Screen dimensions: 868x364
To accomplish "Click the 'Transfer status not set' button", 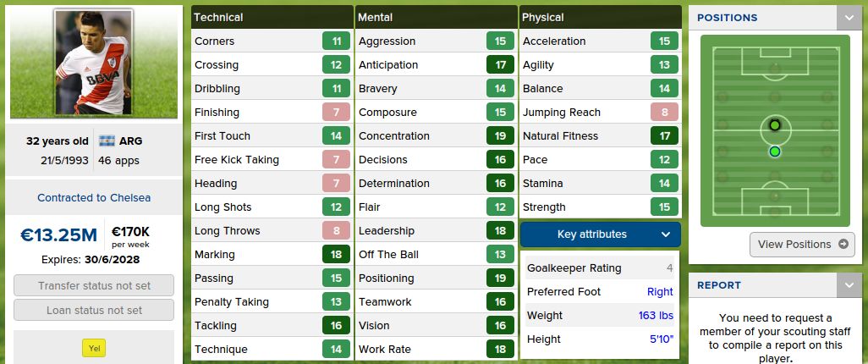I will click(x=94, y=286).
